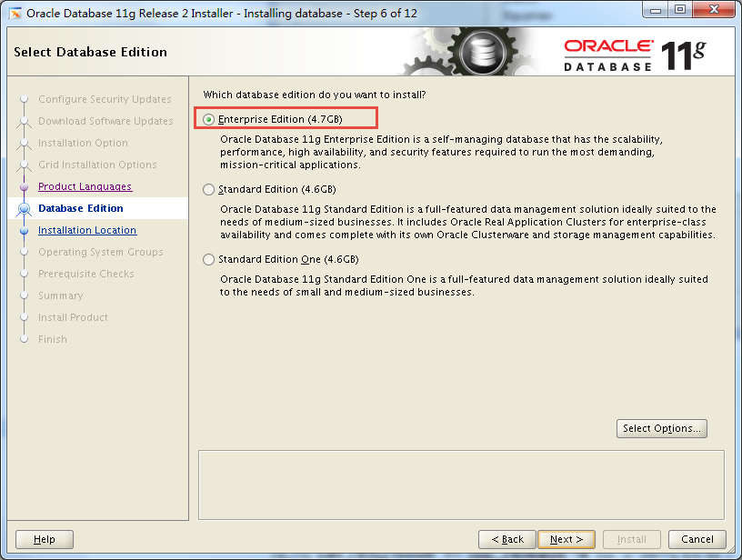Image resolution: width=742 pixels, height=560 pixels.
Task: Select the Enterprise Edition radio button
Action: pyautogui.click(x=208, y=118)
